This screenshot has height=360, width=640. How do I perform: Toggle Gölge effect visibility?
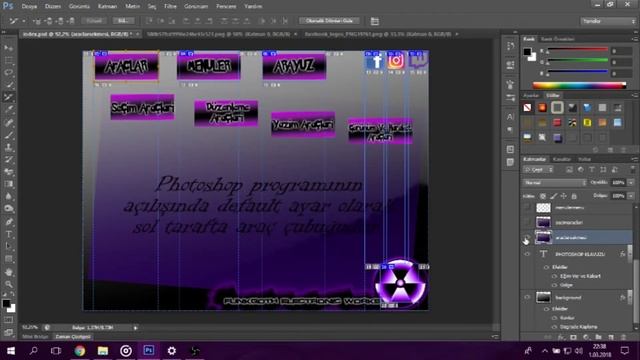(x=554, y=285)
